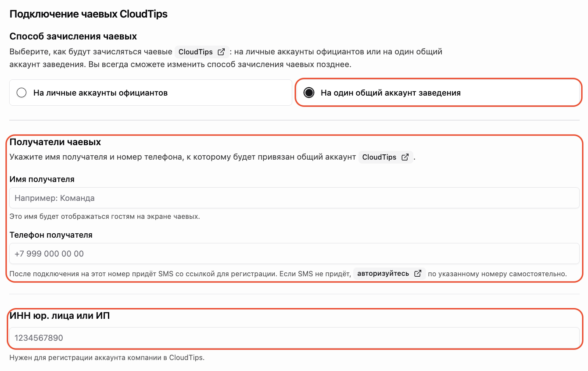Select radio circle На личные аккаунты официантов
This screenshot has height=371, width=588.
pyautogui.click(x=22, y=93)
